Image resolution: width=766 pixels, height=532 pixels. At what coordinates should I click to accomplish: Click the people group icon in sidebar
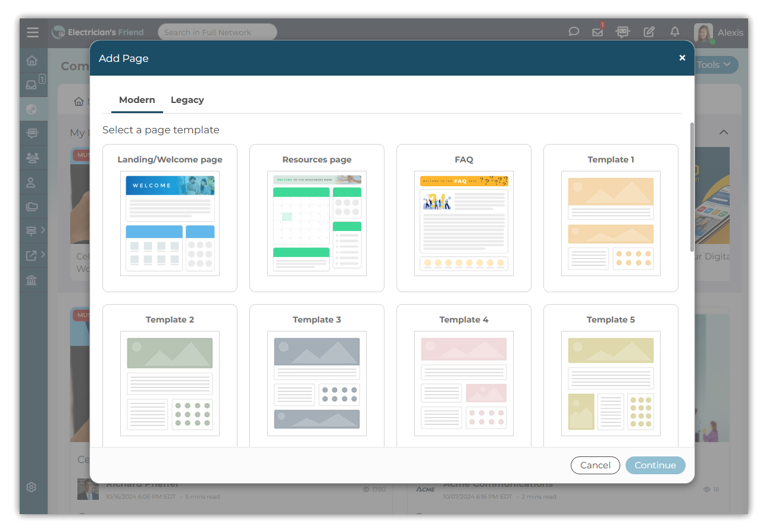coord(32,158)
